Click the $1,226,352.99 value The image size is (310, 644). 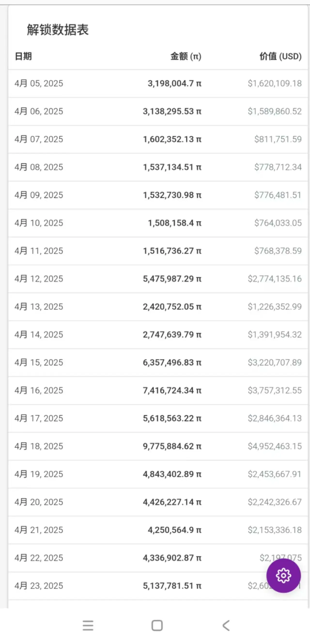click(274, 307)
